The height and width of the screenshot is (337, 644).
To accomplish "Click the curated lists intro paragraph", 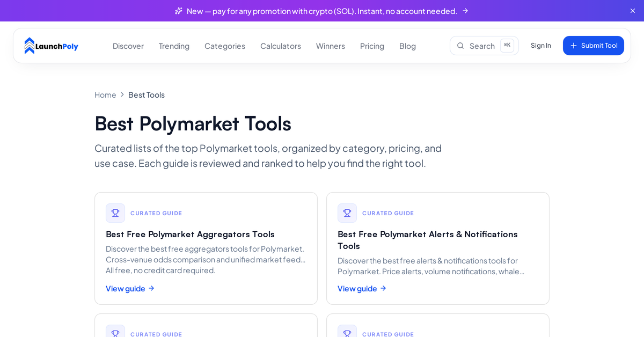I will 268,156.
